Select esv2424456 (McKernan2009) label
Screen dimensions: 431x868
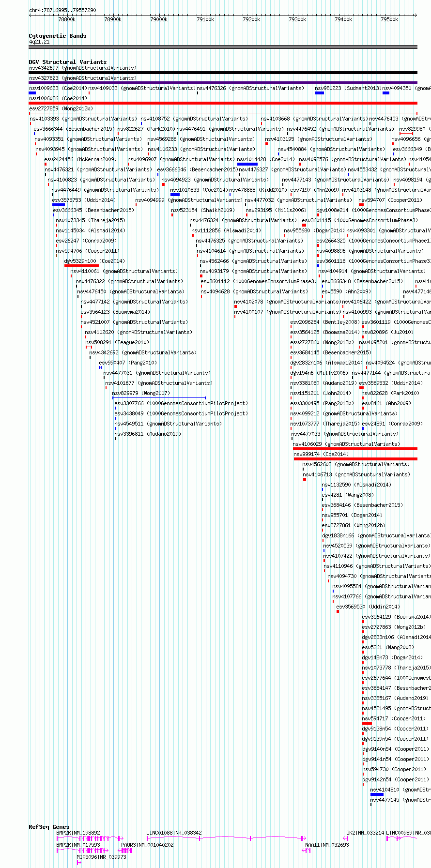(x=81, y=159)
